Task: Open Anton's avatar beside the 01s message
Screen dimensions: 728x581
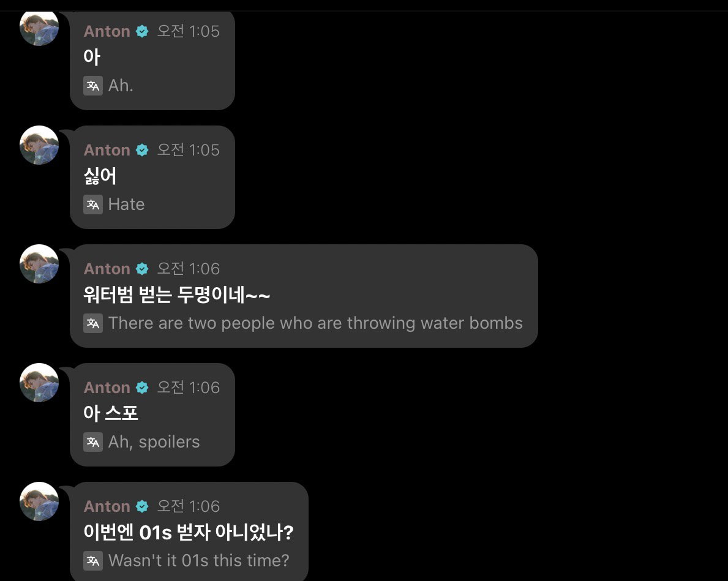Action: tap(39, 501)
